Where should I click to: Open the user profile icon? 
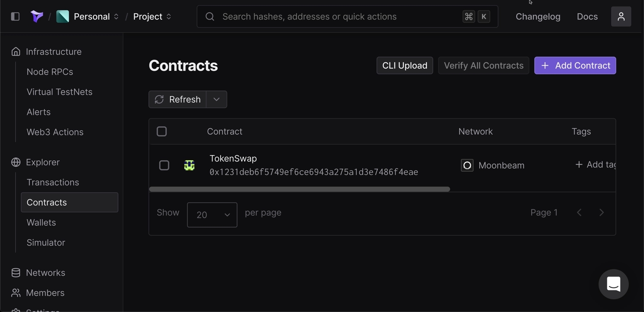[621, 17]
